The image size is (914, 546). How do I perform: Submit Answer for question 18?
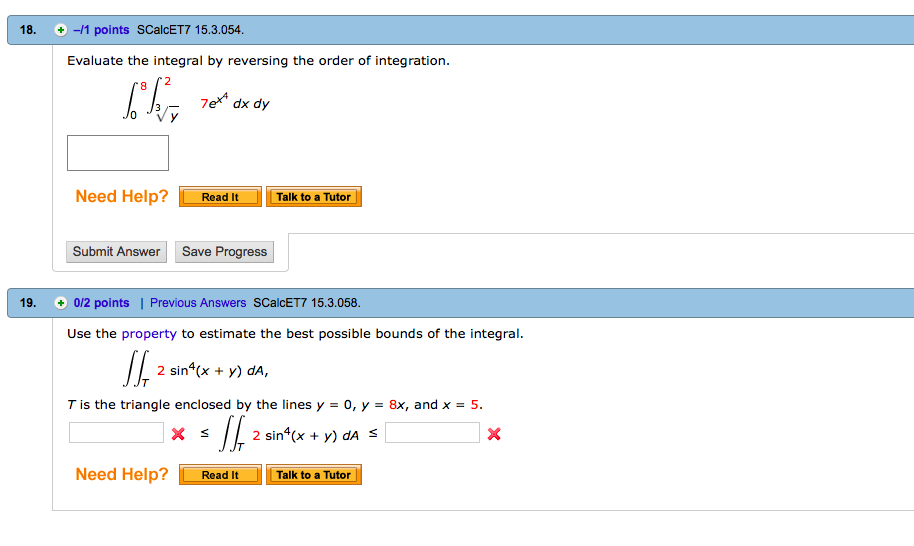[x=116, y=252]
